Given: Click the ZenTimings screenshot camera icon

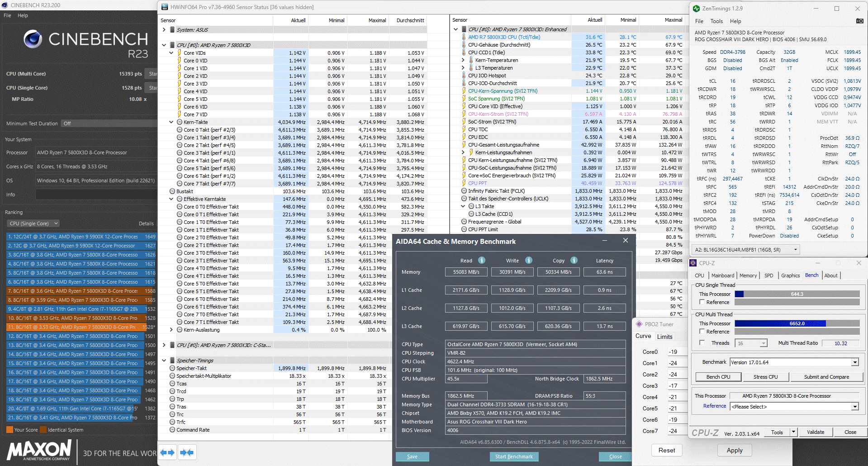Looking at the screenshot, I should (859, 21).
